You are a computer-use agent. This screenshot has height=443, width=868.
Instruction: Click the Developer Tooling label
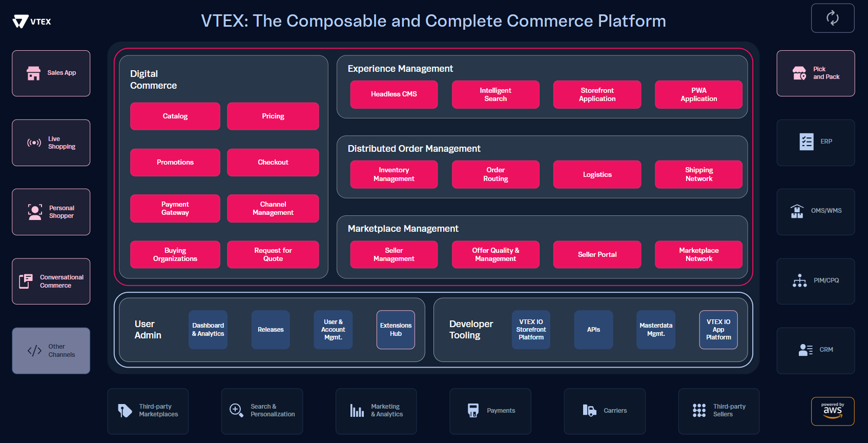tap(471, 330)
